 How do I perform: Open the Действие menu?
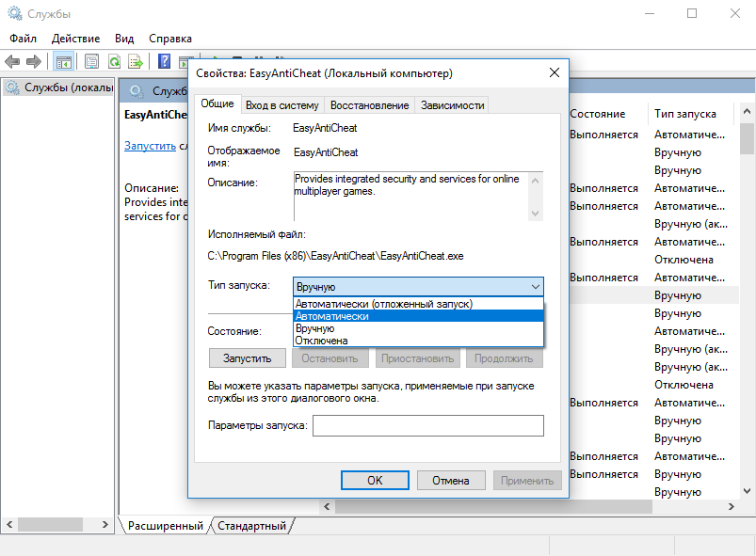(75, 39)
